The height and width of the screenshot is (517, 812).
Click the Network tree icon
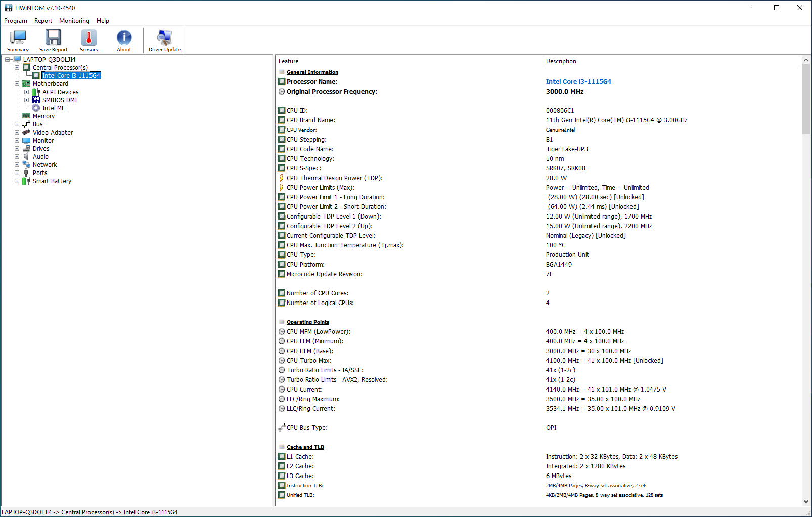26,164
